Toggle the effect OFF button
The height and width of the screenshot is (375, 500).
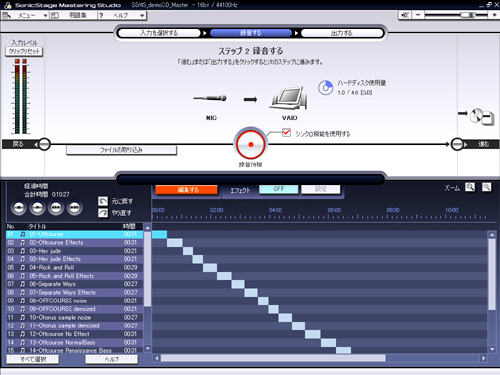(x=279, y=189)
